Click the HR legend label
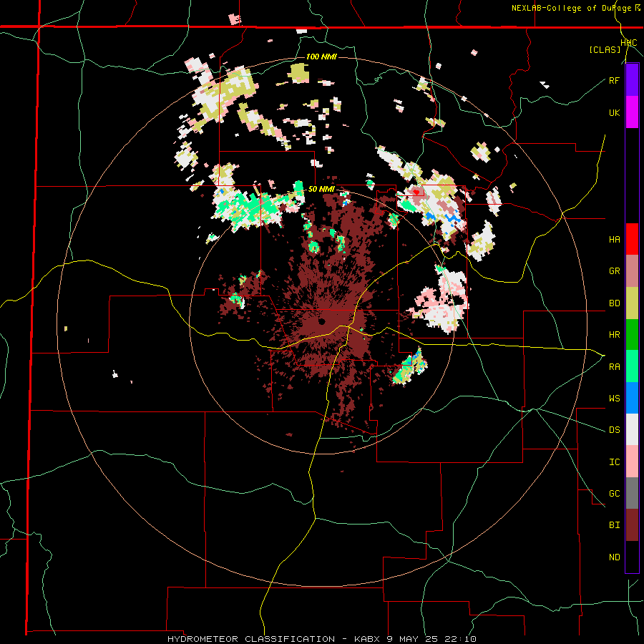644x644 pixels. coord(614,335)
